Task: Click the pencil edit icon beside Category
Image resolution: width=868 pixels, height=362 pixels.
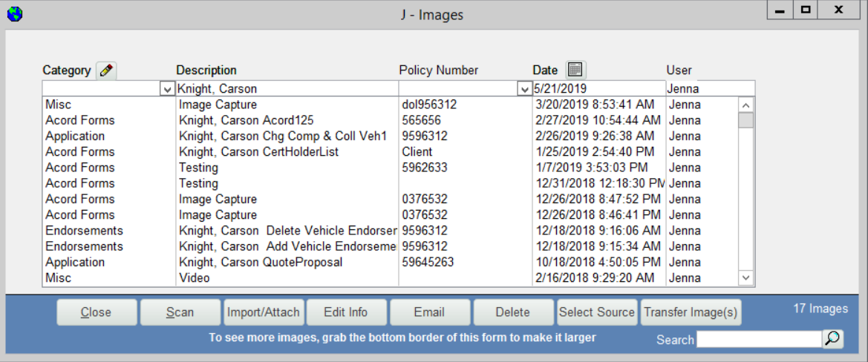Action: [x=107, y=70]
